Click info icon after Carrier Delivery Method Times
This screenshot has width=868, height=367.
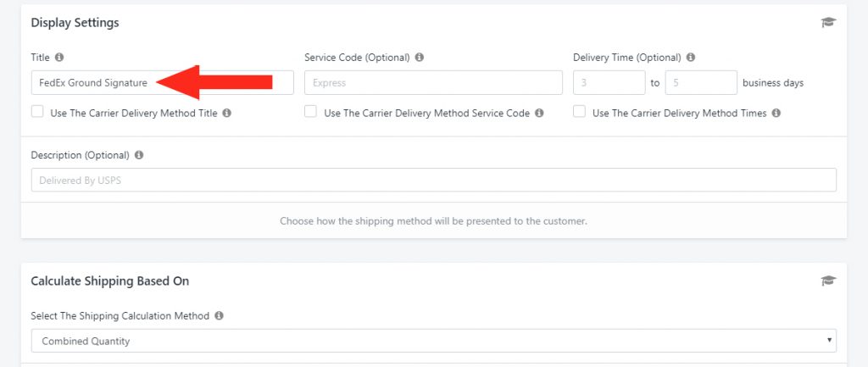pyautogui.click(x=776, y=113)
